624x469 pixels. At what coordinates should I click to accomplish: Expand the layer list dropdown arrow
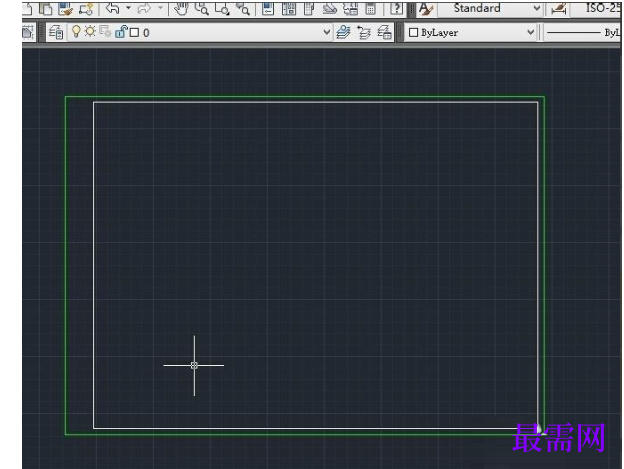pyautogui.click(x=326, y=32)
